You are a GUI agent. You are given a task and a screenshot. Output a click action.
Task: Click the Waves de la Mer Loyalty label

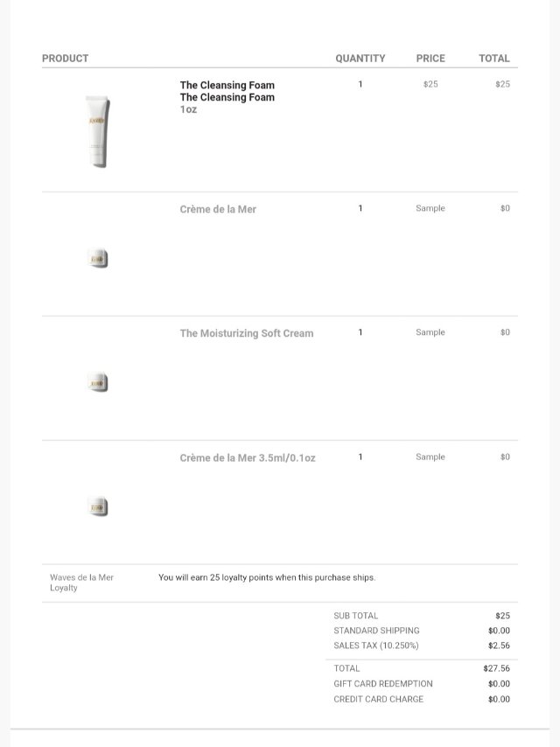(81, 583)
